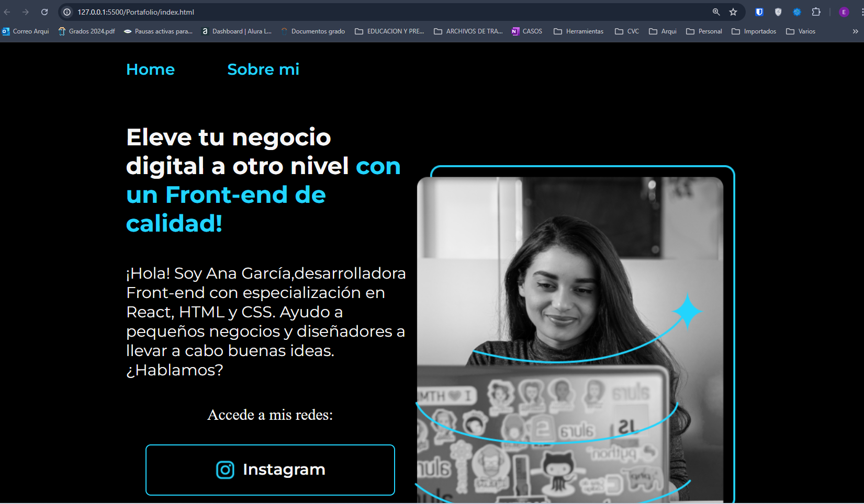Screen dimensions: 864x504
Task: Navigate to Home page link
Action: pyautogui.click(x=151, y=70)
